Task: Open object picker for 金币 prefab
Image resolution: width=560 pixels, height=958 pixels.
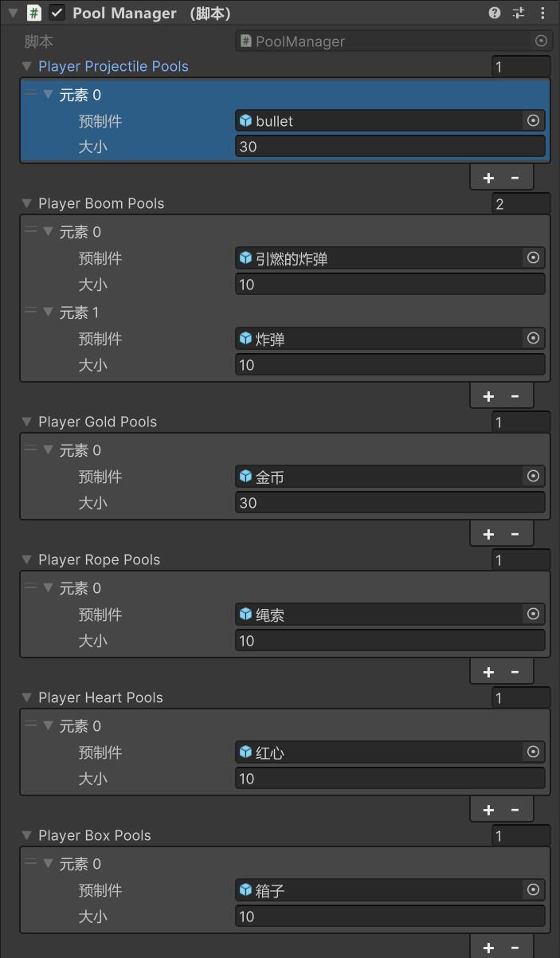Action: point(534,476)
